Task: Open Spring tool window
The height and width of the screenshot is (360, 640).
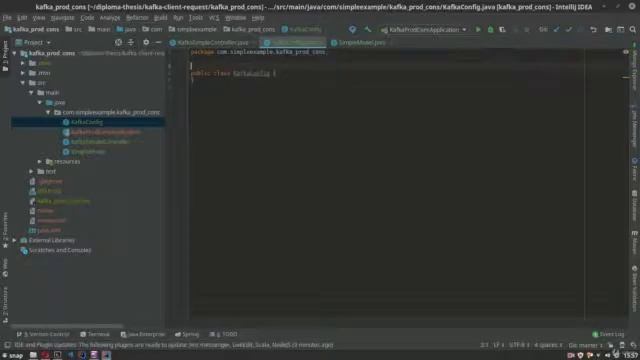Action: [187, 334]
